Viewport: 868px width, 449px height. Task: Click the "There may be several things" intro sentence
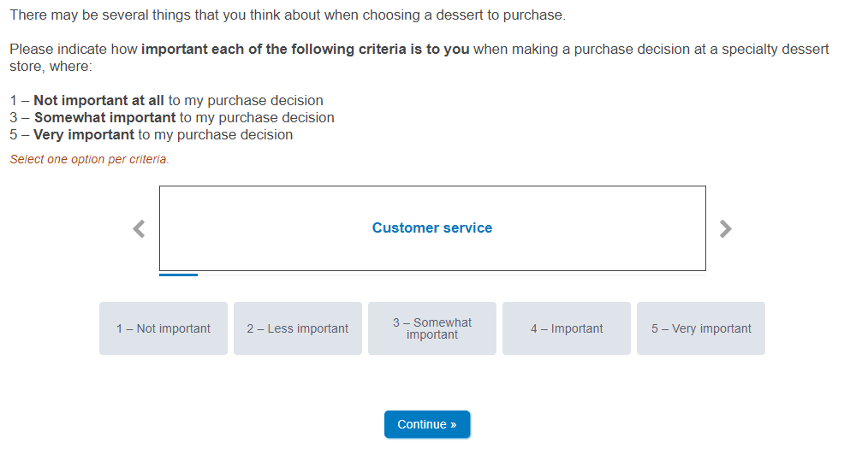(287, 15)
